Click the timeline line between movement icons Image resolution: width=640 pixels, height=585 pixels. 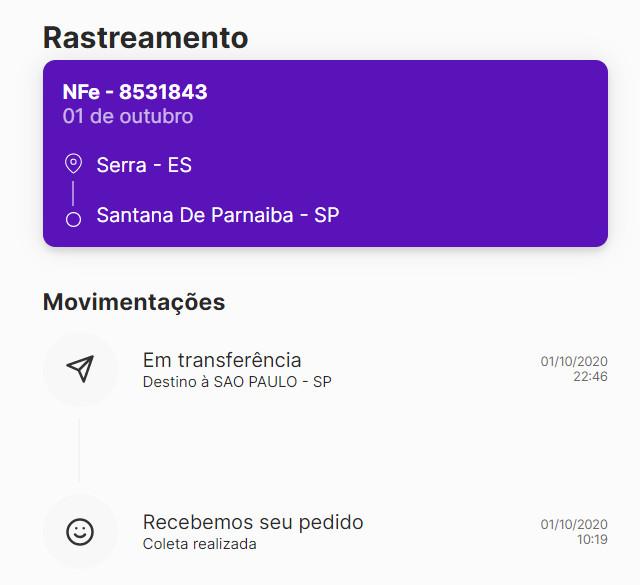79,450
